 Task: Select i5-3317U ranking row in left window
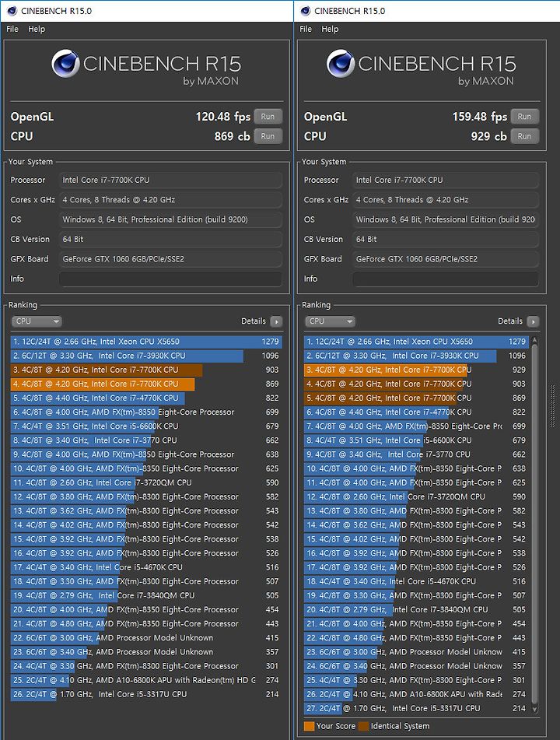point(146,694)
